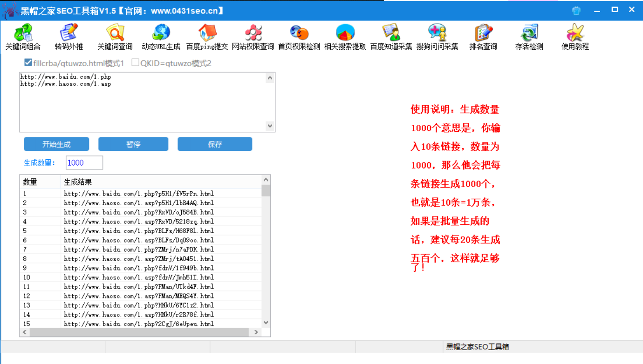
Task: Select result row 6 Dq09oo.html
Action: (141, 240)
